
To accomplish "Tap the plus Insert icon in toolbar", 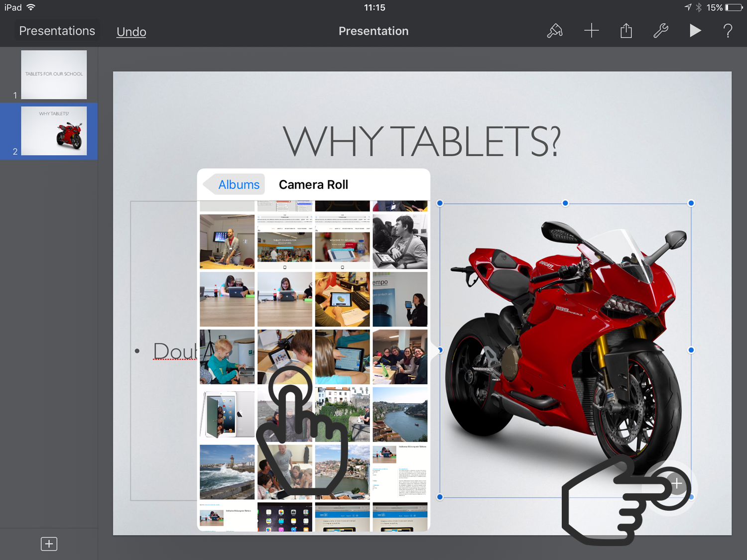I will tap(591, 31).
